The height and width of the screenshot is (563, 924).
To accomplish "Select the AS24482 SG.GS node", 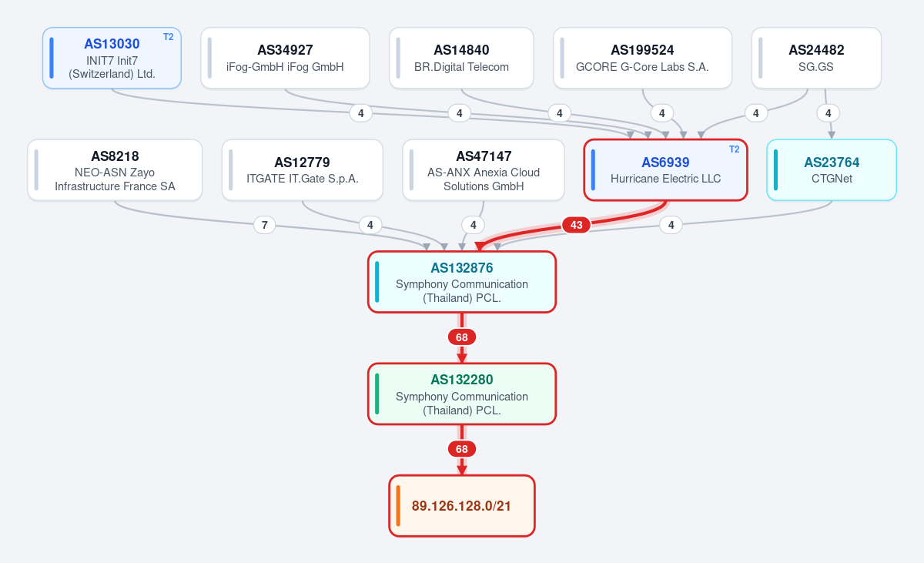I will click(816, 58).
